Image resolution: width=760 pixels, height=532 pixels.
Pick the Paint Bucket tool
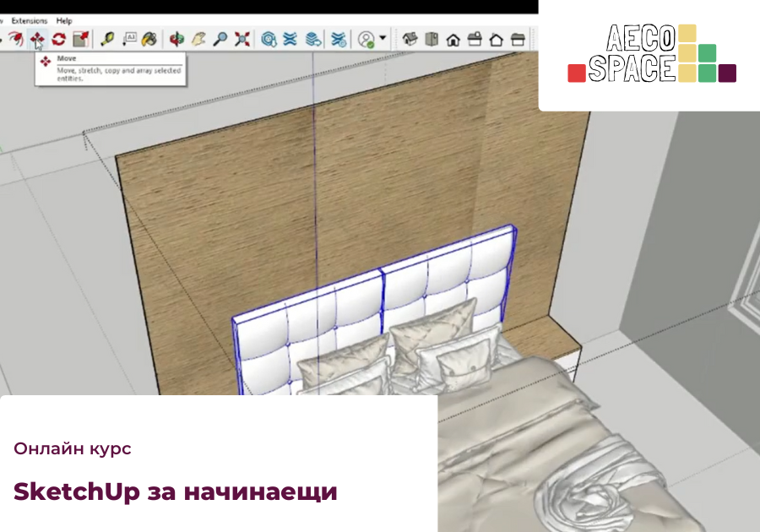149,38
